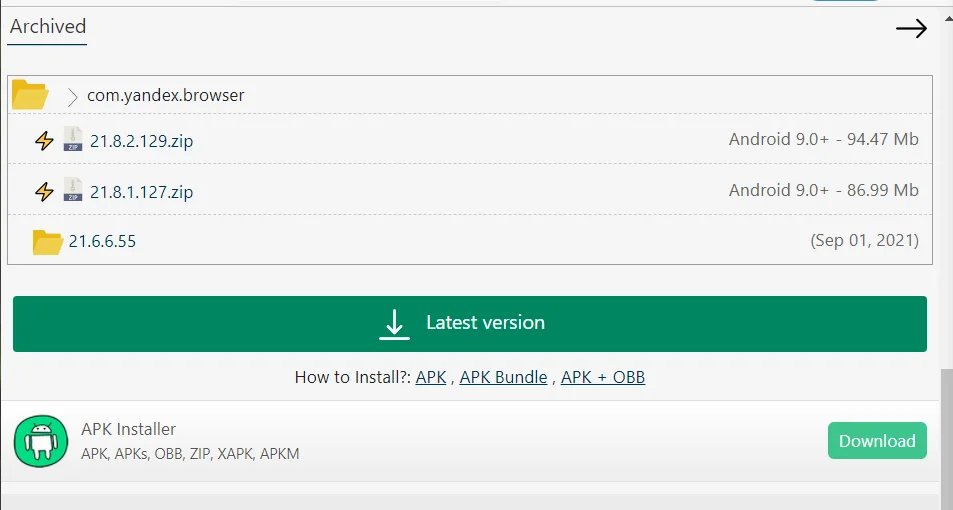The width and height of the screenshot is (953, 510).
Task: Click the Android 9.0+ - 94.47 Mb text
Action: point(824,139)
